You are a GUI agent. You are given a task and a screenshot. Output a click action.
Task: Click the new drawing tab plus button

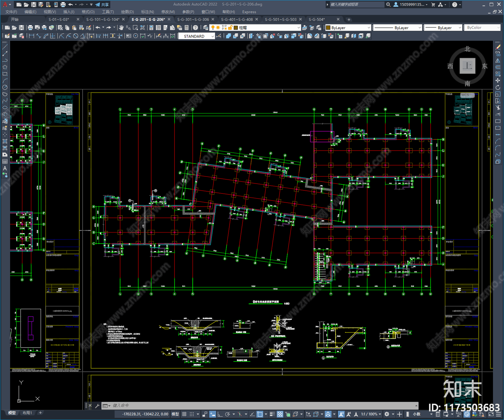pyautogui.click(x=349, y=20)
